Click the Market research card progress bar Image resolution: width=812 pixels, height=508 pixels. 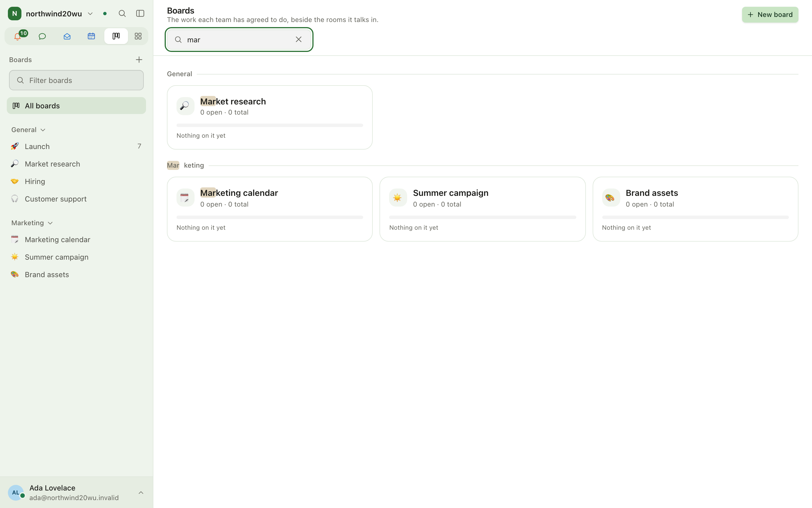tap(270, 125)
